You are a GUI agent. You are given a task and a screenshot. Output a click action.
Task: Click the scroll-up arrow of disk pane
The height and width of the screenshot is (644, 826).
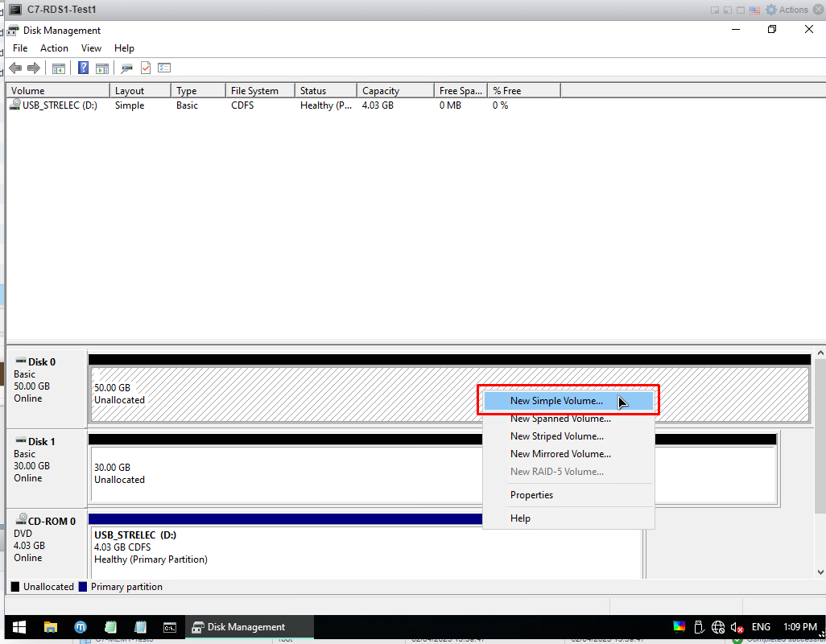[x=820, y=353]
